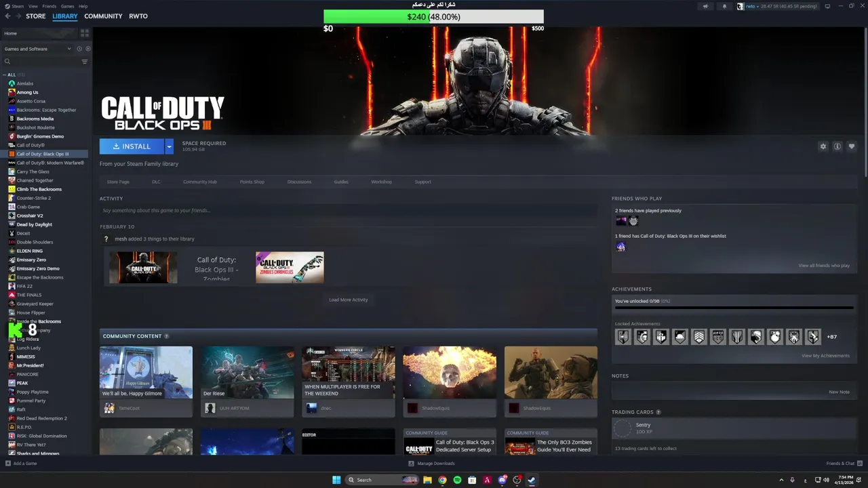This screenshot has height=488, width=868.
Task: Click the New Note button
Action: (x=839, y=392)
